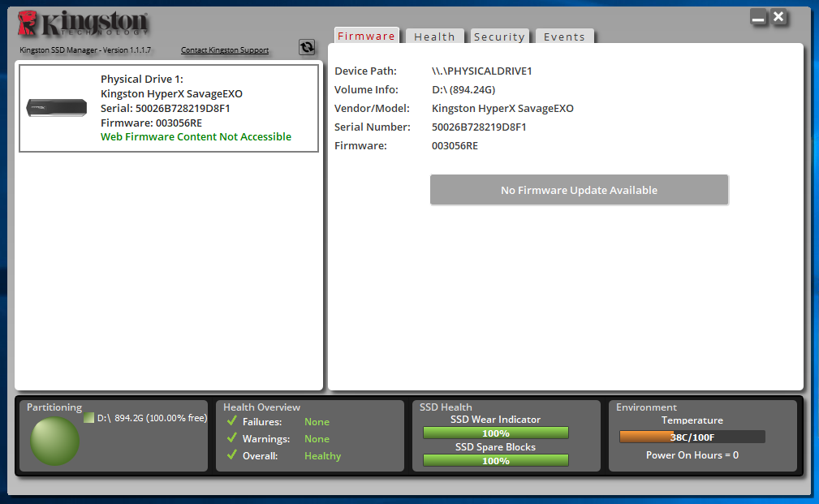Viewport: 819px width, 504px height.
Task: Click 'Serial: 50026B728219D8F1' in drive list
Action: [165, 108]
